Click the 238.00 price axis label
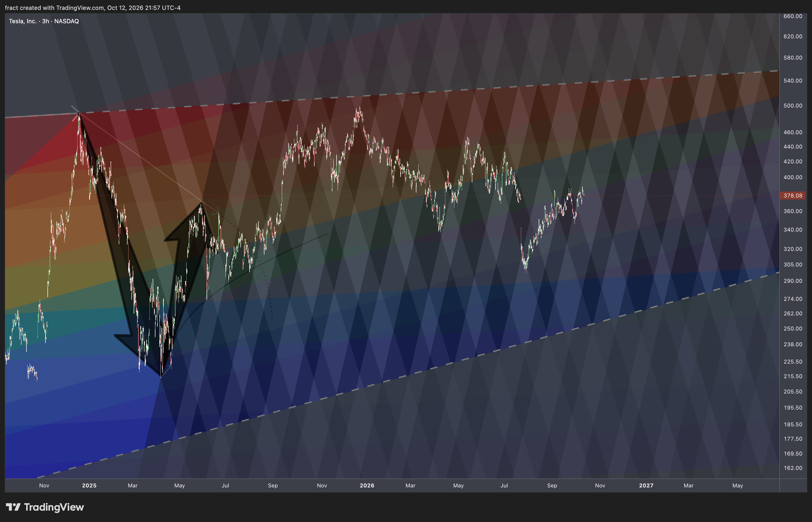The image size is (812, 522). [x=793, y=345]
